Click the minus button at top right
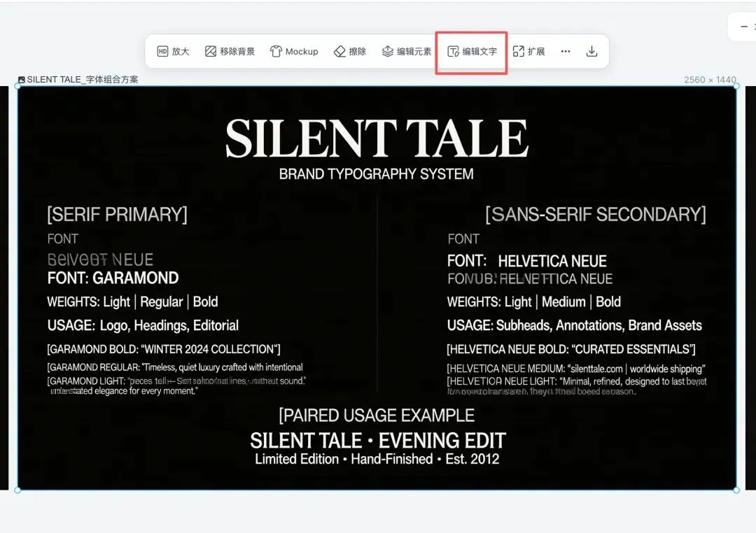756x533 pixels. (x=744, y=27)
